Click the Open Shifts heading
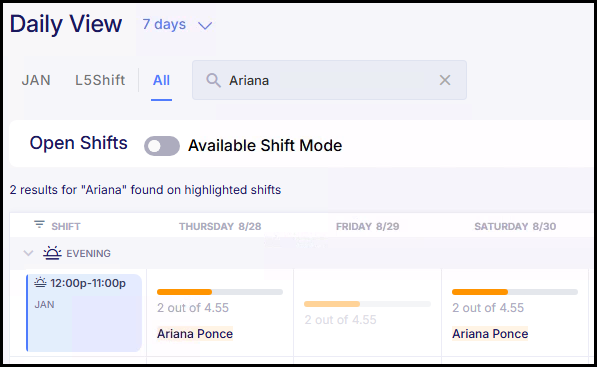Image resolution: width=597 pixels, height=367 pixels. pos(78,143)
